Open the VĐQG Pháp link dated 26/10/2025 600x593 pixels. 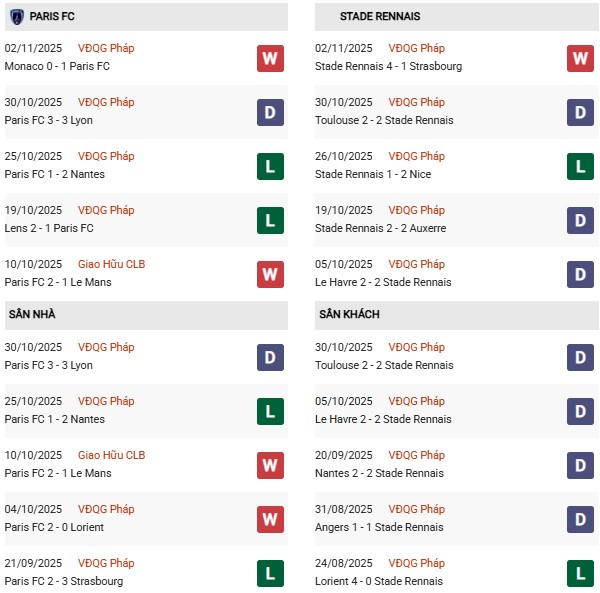click(x=419, y=157)
